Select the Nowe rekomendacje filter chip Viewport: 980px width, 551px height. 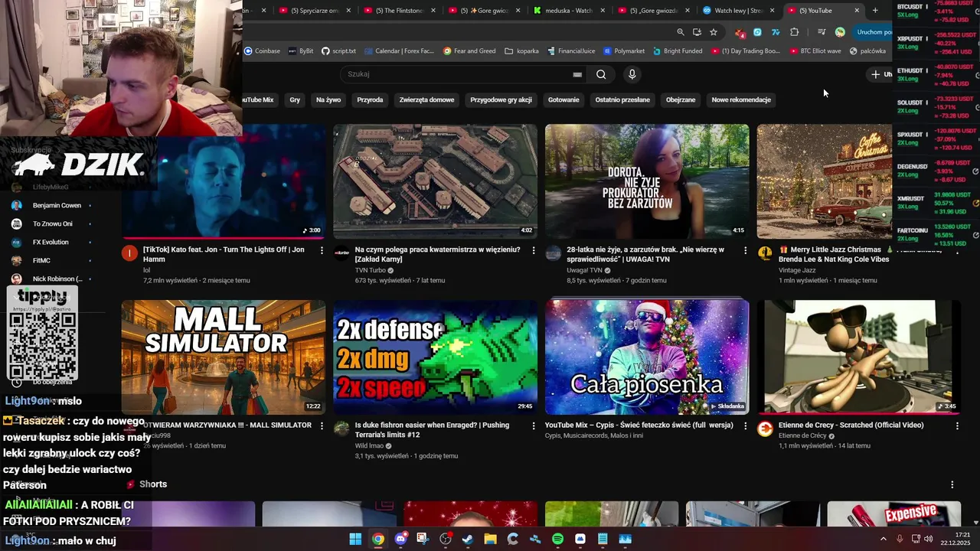[741, 99]
